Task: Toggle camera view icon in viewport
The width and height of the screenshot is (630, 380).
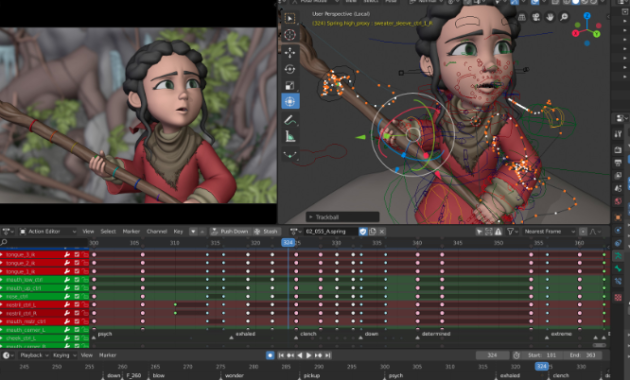Action: [536, 17]
